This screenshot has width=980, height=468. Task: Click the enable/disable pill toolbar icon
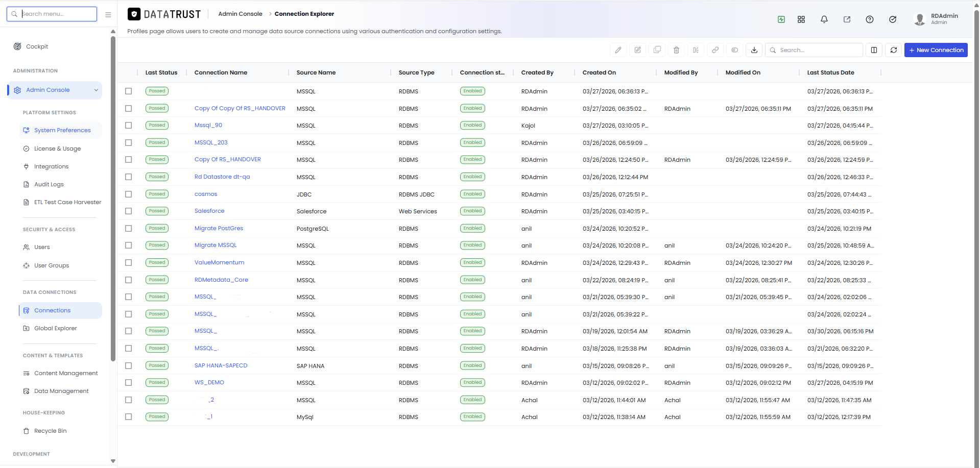tap(734, 50)
